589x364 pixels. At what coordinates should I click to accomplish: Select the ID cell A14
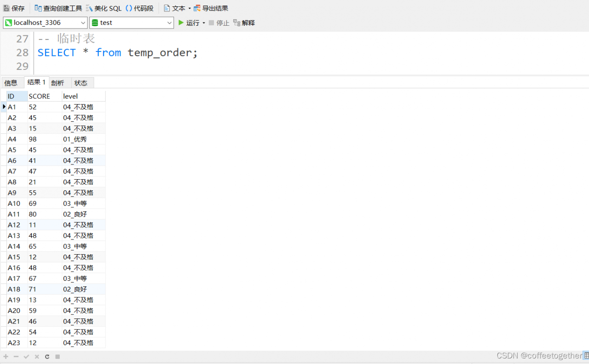[x=17, y=246]
